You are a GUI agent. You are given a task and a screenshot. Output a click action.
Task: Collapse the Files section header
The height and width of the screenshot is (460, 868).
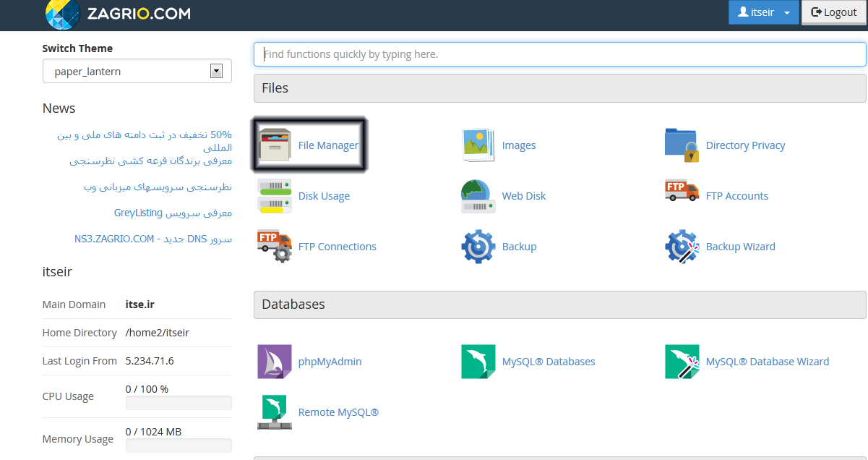[560, 88]
